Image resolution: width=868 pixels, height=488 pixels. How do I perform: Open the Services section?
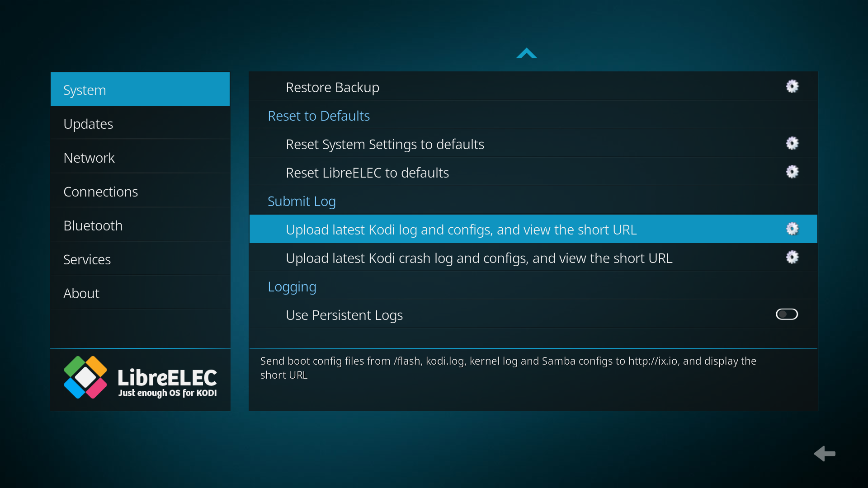(x=140, y=259)
